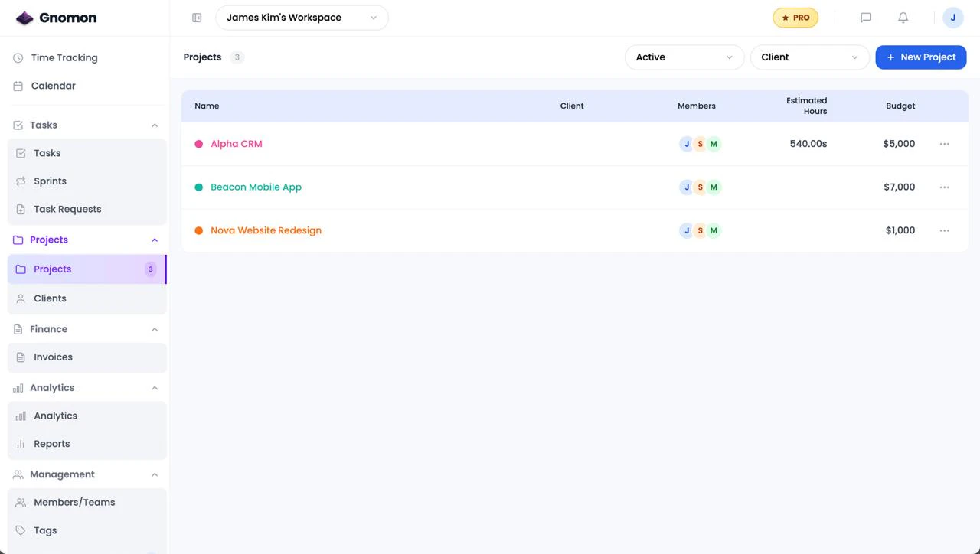980x554 pixels.
Task: Click the teal dot beside Beacon Mobile App
Action: 199,187
